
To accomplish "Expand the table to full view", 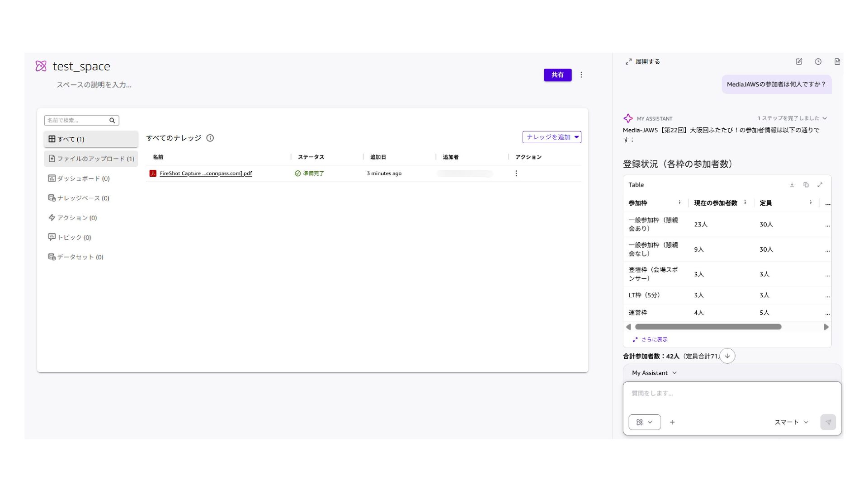I will (820, 185).
